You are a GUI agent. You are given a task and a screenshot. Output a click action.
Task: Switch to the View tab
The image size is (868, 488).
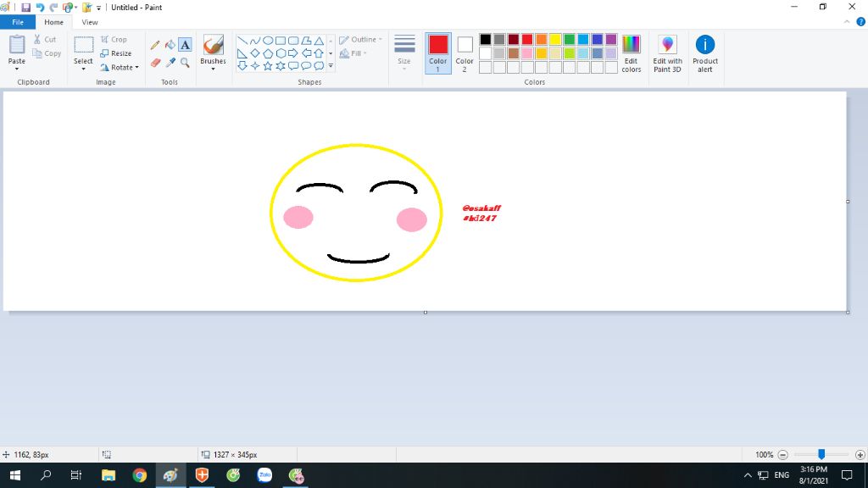coord(90,22)
